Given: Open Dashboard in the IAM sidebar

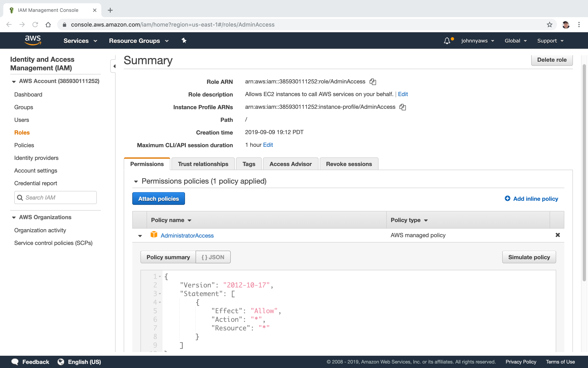Looking at the screenshot, I should [28, 94].
